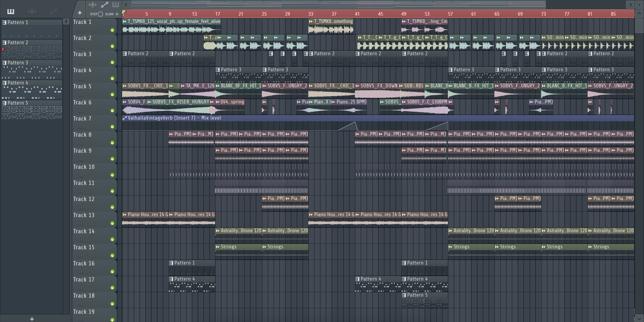Open menu of T_TSMK8..omething clip

311,21
